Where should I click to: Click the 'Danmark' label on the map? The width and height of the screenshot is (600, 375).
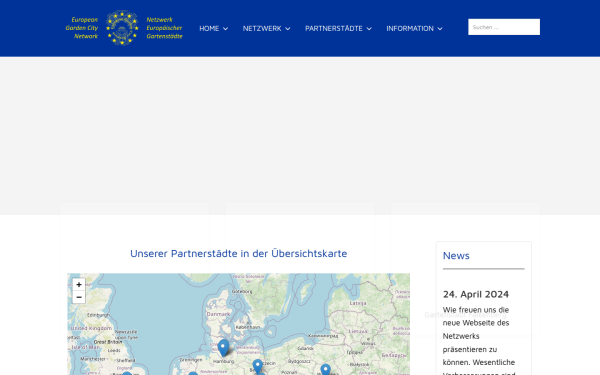(x=218, y=314)
